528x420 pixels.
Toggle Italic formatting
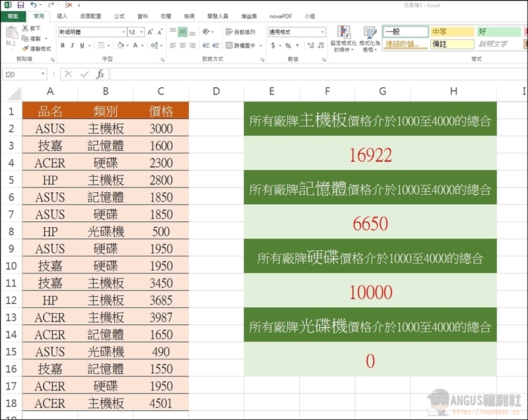(72, 46)
